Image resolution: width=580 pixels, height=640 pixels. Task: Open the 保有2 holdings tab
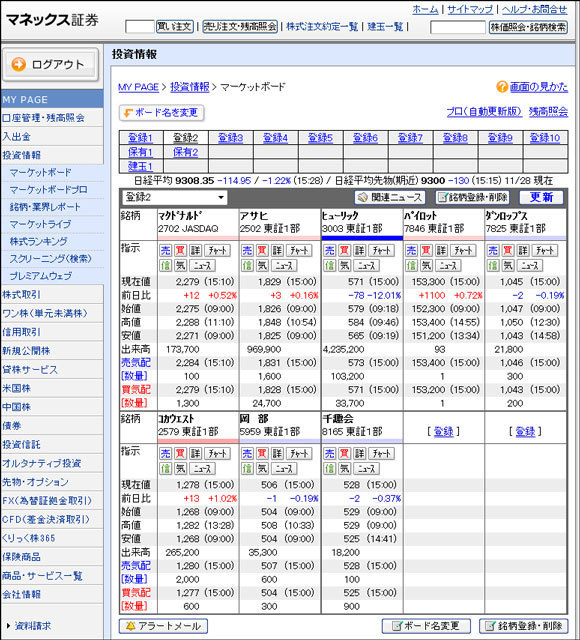tap(185, 152)
